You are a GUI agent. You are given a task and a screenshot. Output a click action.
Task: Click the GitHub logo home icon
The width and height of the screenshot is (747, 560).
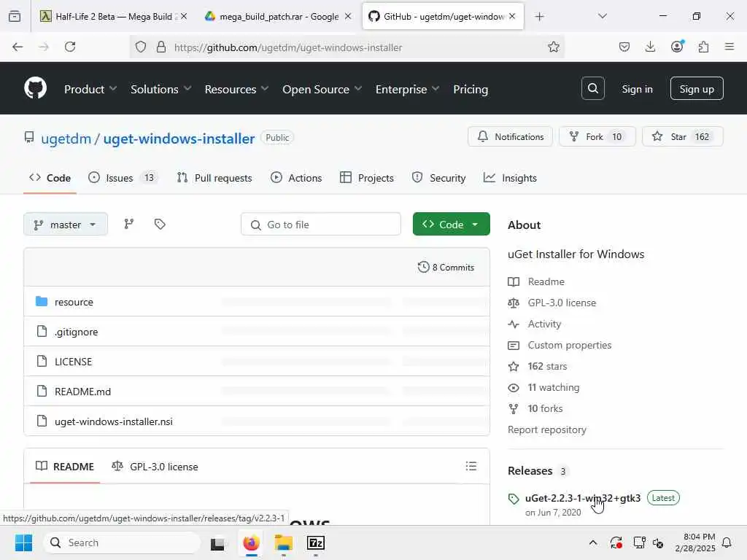(x=35, y=88)
